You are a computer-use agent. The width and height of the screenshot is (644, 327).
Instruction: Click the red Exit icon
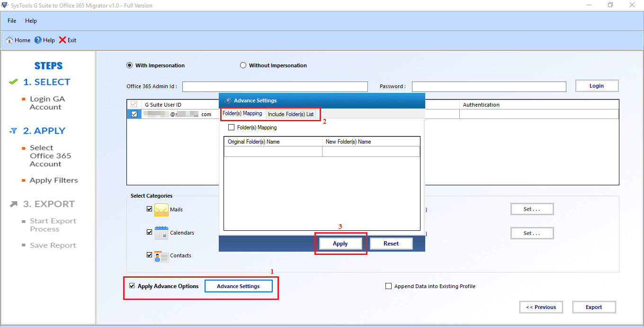tap(63, 40)
